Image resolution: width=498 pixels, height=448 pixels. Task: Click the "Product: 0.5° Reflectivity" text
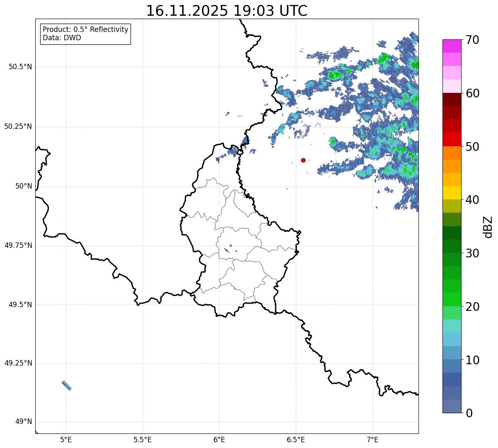85,30
